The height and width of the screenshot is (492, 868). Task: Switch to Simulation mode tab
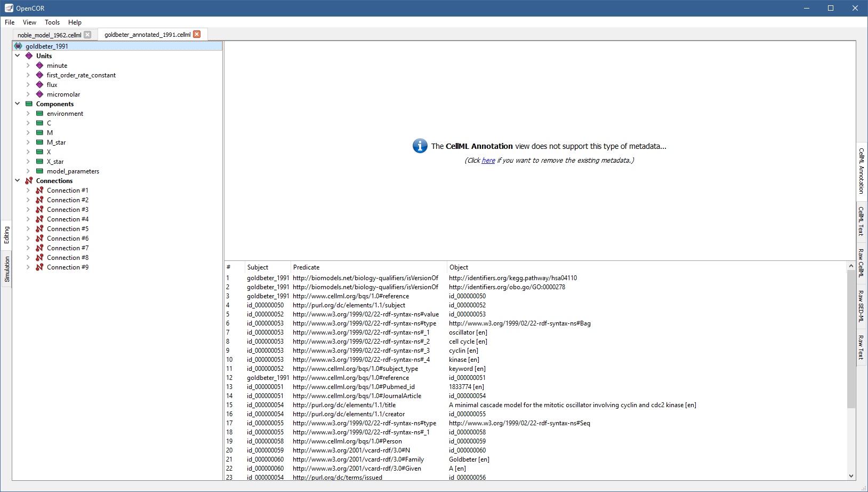pos(7,269)
